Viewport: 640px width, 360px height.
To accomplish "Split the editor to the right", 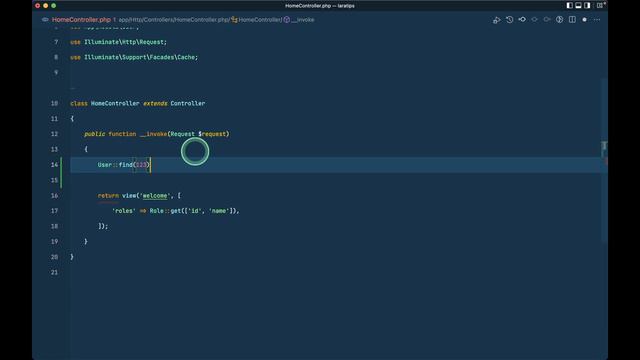I will [x=572, y=20].
